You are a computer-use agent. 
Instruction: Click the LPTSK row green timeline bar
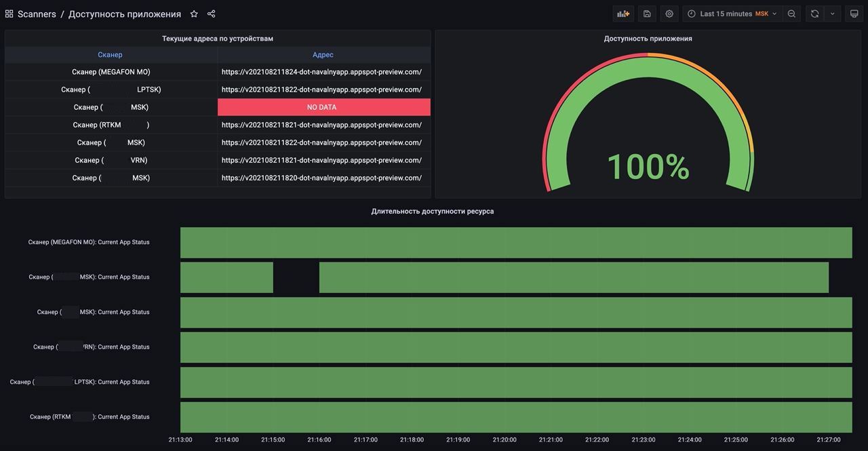coord(516,383)
